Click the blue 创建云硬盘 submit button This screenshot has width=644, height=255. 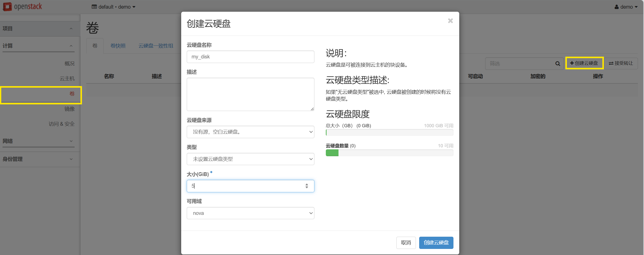(x=436, y=243)
